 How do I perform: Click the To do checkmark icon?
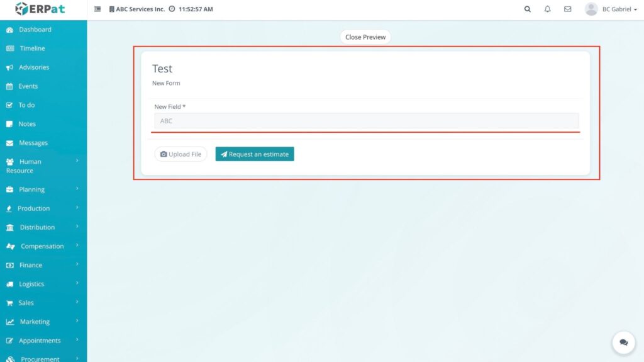coord(9,105)
